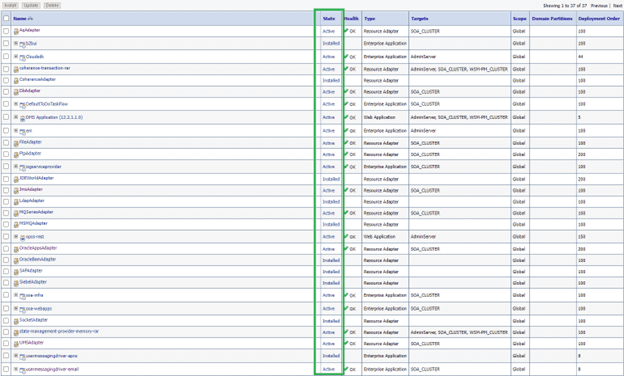Click the DMS Application web app icon
The image size is (624, 376).
click(x=23, y=119)
